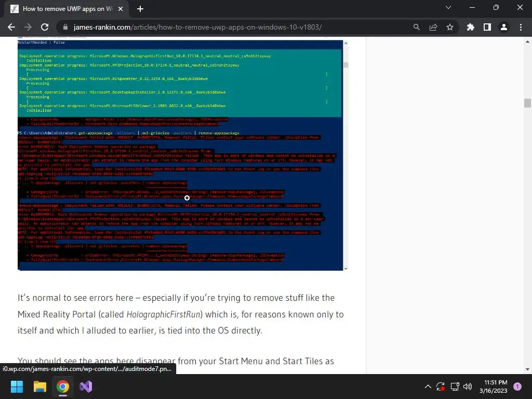Click the text 'It's normal to see errors here'
Image resolution: width=532 pixels, height=399 pixels.
click(75, 298)
